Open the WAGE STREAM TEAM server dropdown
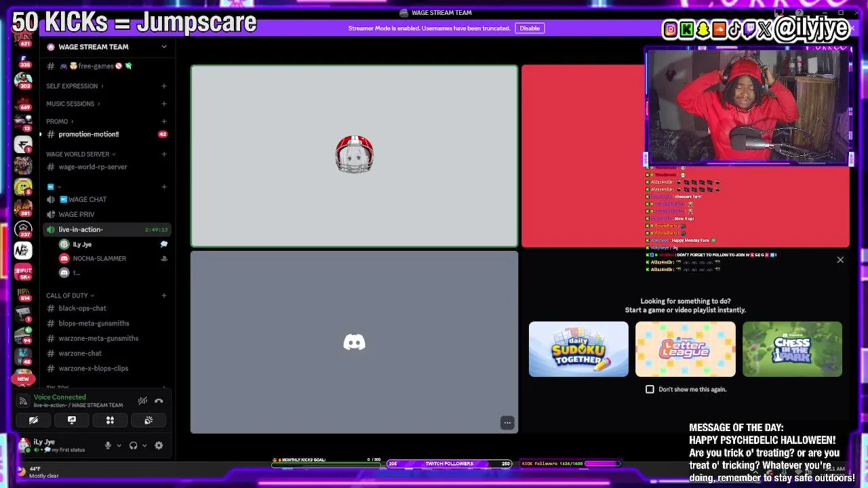Viewport: 868px width, 488px height. click(164, 47)
